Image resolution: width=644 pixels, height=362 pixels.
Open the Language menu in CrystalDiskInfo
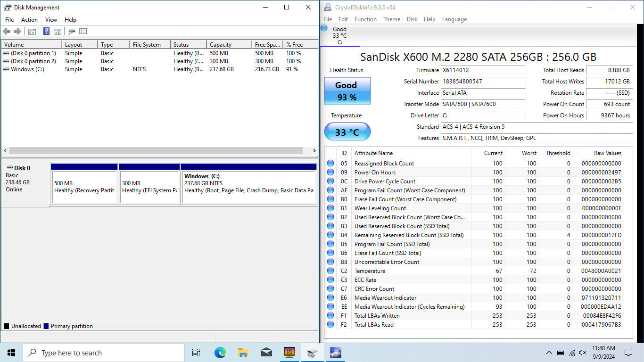[x=454, y=19]
